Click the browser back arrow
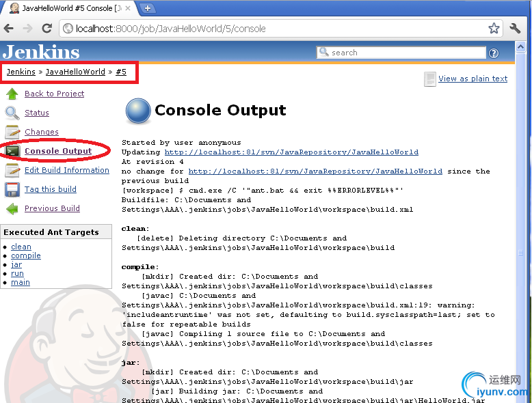 (9, 29)
